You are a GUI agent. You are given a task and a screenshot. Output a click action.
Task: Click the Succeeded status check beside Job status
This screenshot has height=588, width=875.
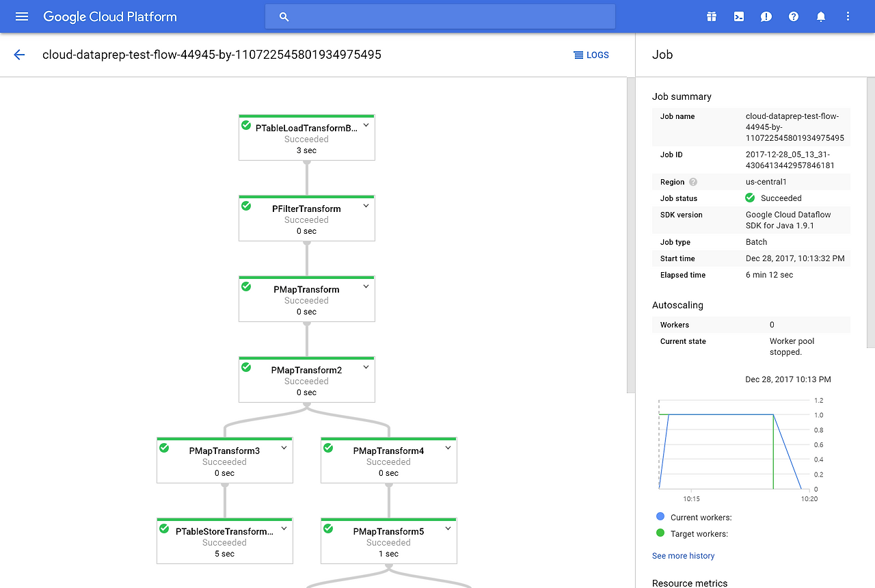tap(750, 198)
